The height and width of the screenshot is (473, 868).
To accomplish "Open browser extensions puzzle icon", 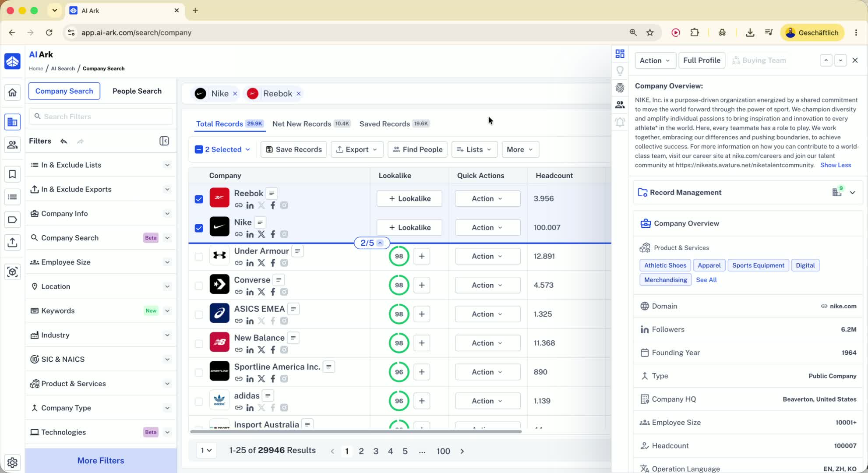I will (695, 32).
